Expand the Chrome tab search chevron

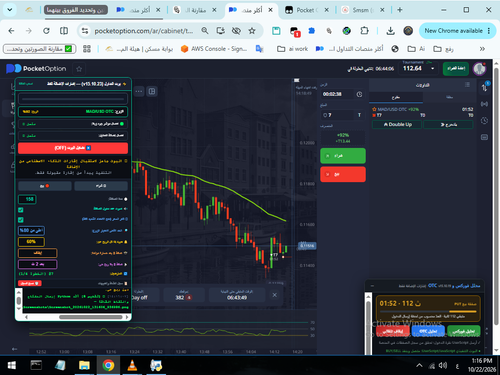[10, 10]
